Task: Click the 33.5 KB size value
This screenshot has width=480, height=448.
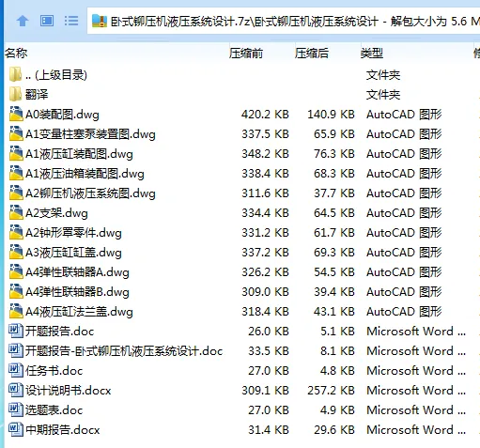Action: (x=269, y=351)
